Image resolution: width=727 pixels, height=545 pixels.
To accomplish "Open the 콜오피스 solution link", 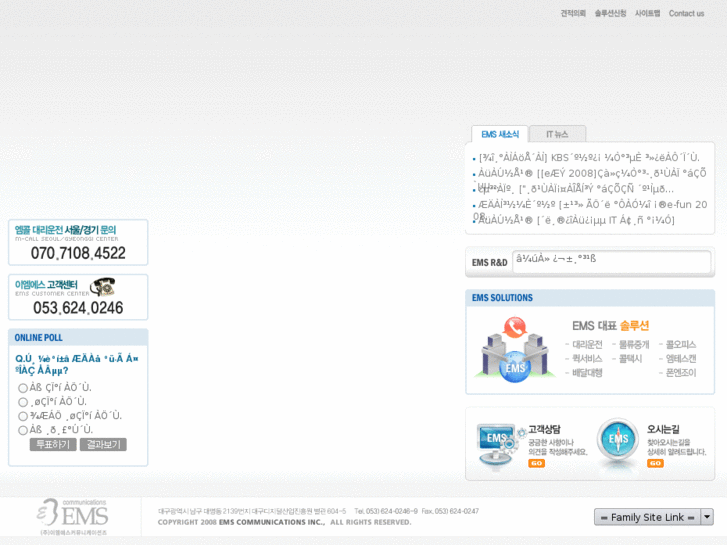I will 681,345.
